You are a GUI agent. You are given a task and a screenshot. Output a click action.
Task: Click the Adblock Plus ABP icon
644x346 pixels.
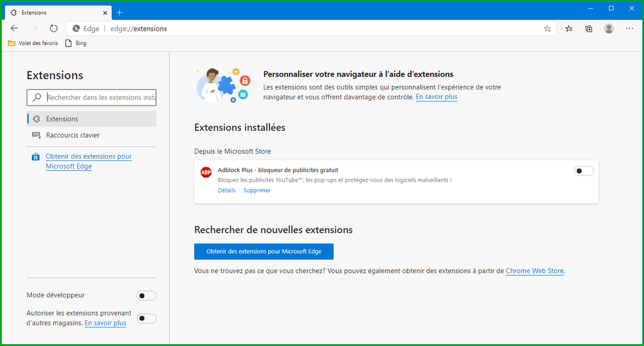coord(206,172)
